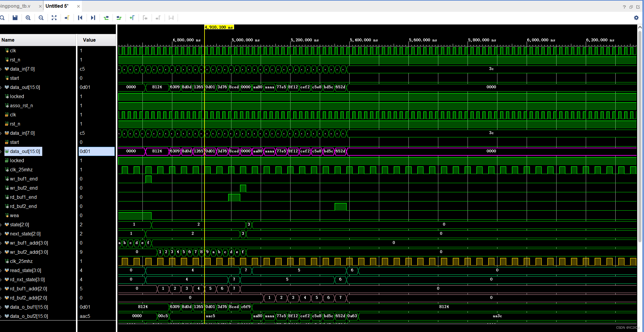Open waveform settings gear
Screen dimensions: 644x332
(636, 18)
